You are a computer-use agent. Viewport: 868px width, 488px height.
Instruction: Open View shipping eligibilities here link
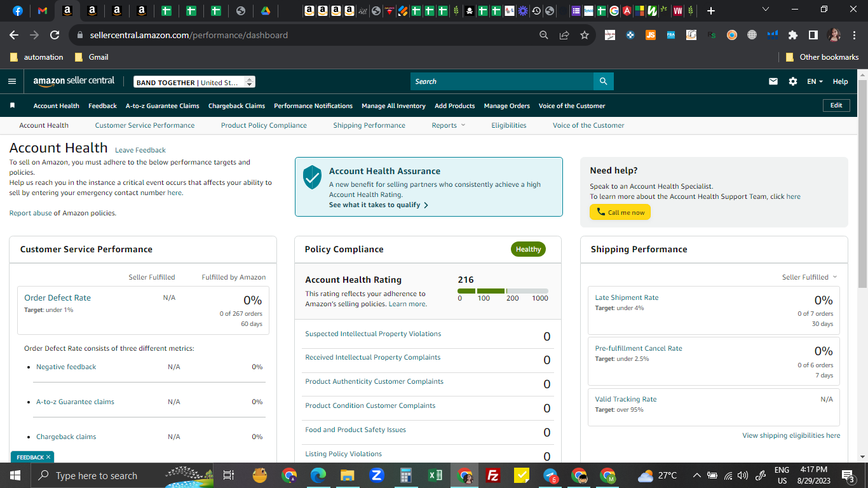791,435
